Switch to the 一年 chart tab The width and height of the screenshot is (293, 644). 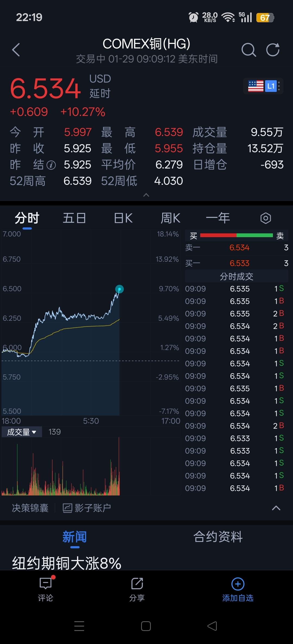coord(218,218)
